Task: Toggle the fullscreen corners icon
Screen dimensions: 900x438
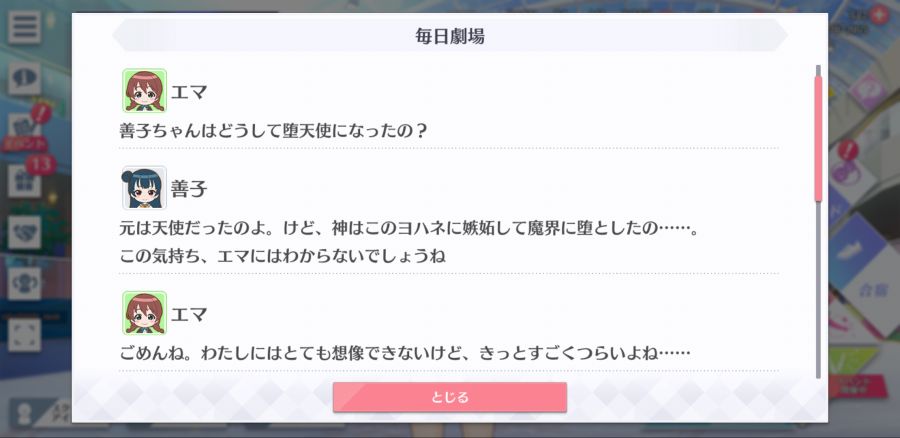Action: click(x=24, y=335)
